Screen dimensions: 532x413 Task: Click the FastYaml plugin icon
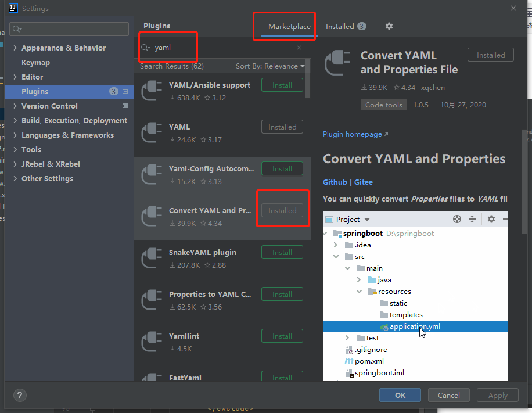coord(152,378)
